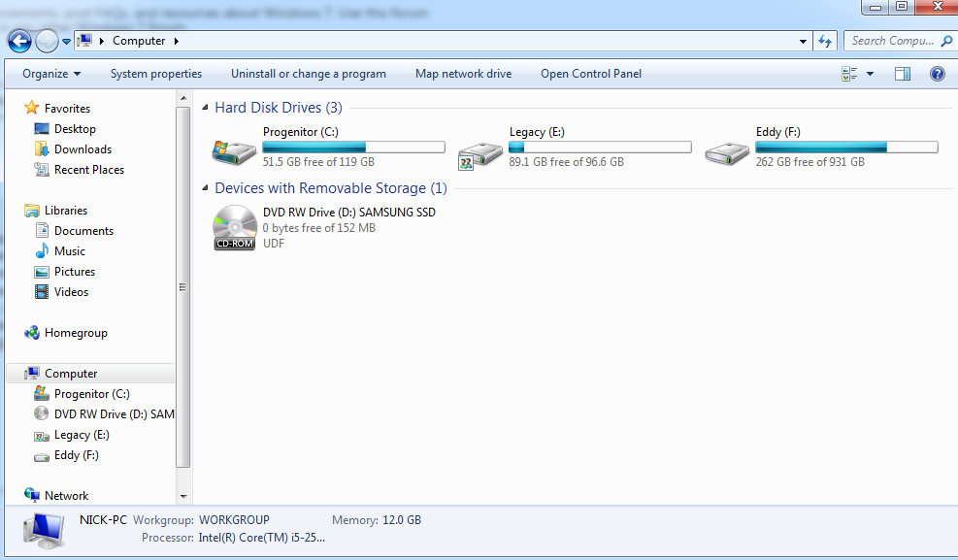Go back with the Back arrow button
Screen dimensions: 958x560
point(19,42)
